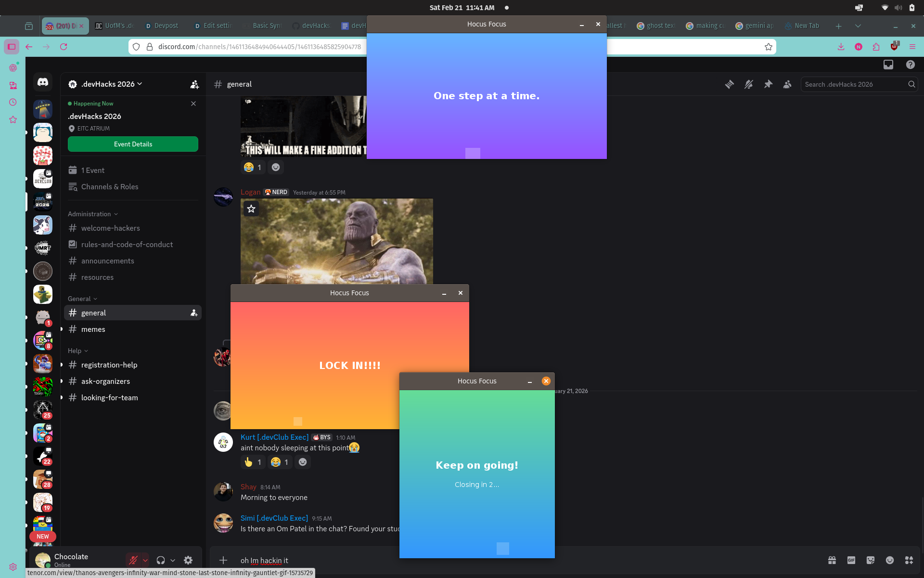Open the Discord inbox icon
The height and width of the screenshot is (578, 924).
click(x=888, y=65)
